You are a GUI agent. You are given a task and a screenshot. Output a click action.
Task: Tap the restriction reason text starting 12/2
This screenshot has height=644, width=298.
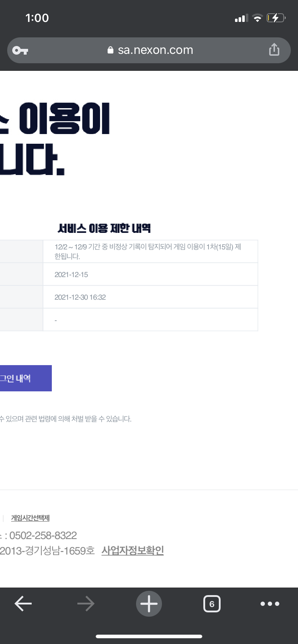click(148, 251)
